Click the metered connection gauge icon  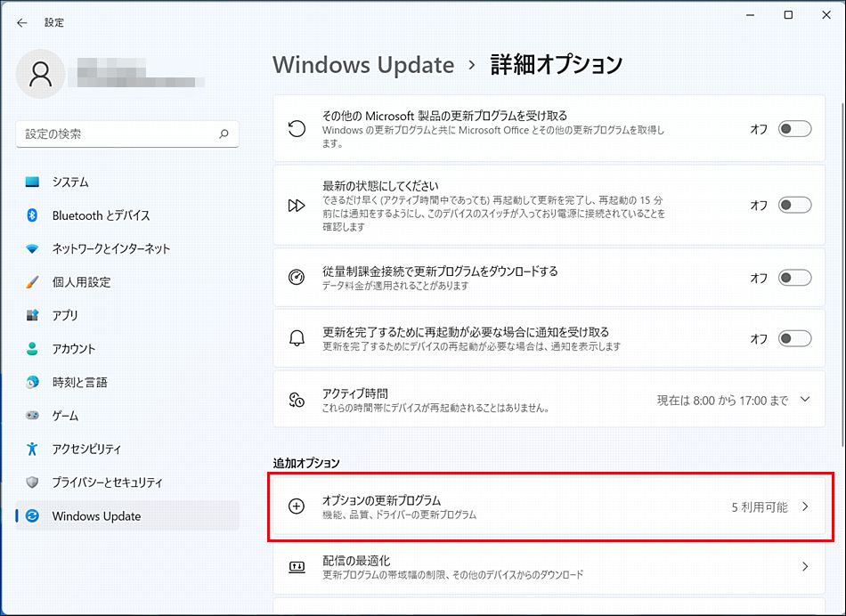pos(297,277)
